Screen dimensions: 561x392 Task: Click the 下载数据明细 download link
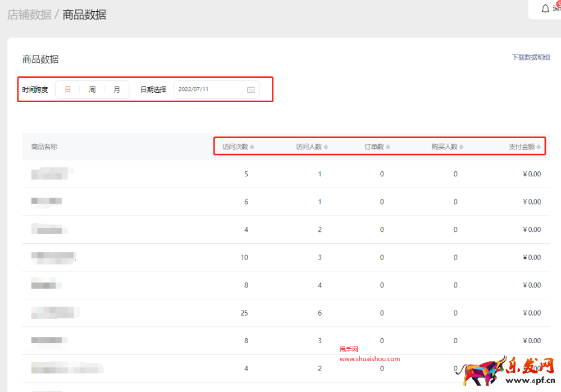[531, 57]
